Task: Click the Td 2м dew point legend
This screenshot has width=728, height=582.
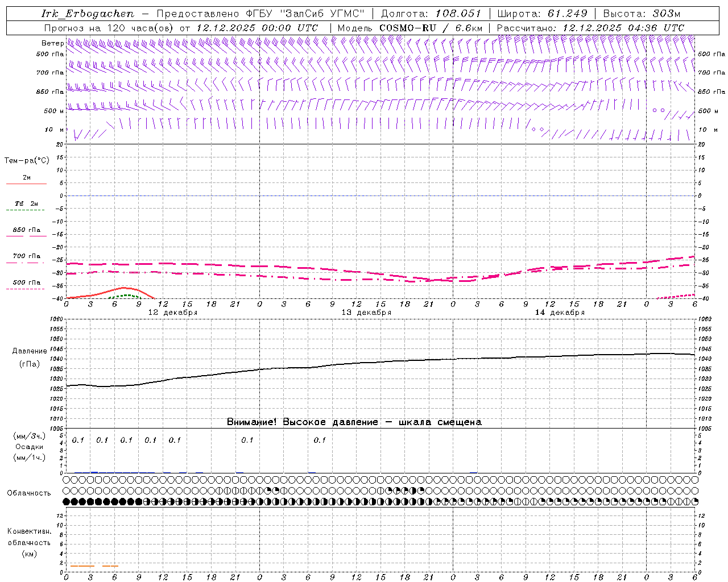Action: 26,203
